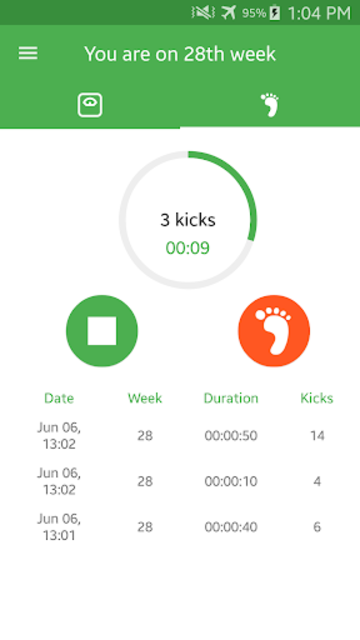This screenshot has height=640, width=360.
Task: Open the hamburger navigation menu
Action: [28, 53]
